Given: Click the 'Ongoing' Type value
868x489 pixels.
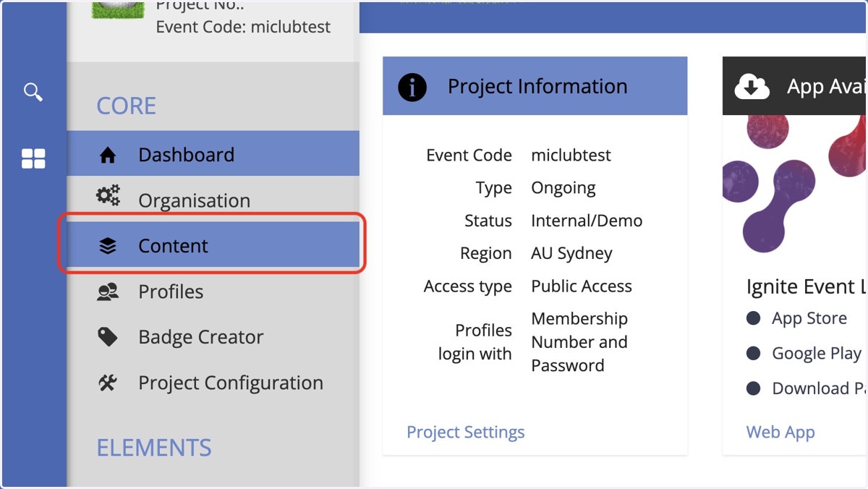Looking at the screenshot, I should pyautogui.click(x=563, y=189).
